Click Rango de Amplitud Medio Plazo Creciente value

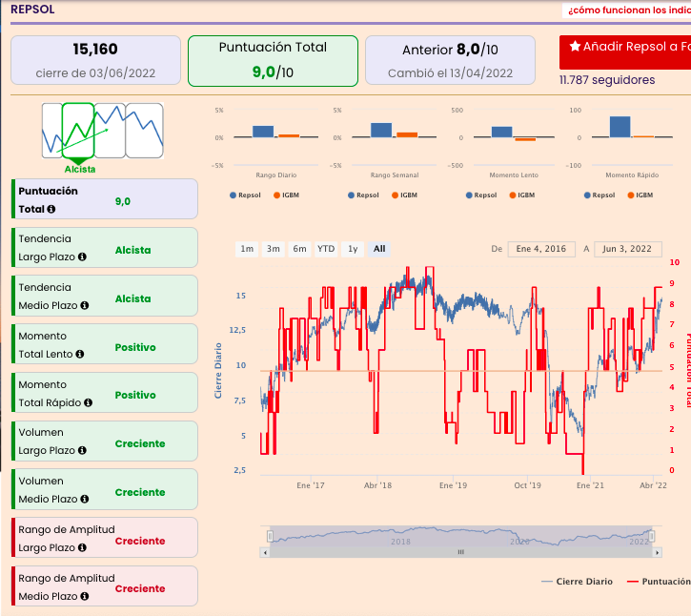click(140, 588)
